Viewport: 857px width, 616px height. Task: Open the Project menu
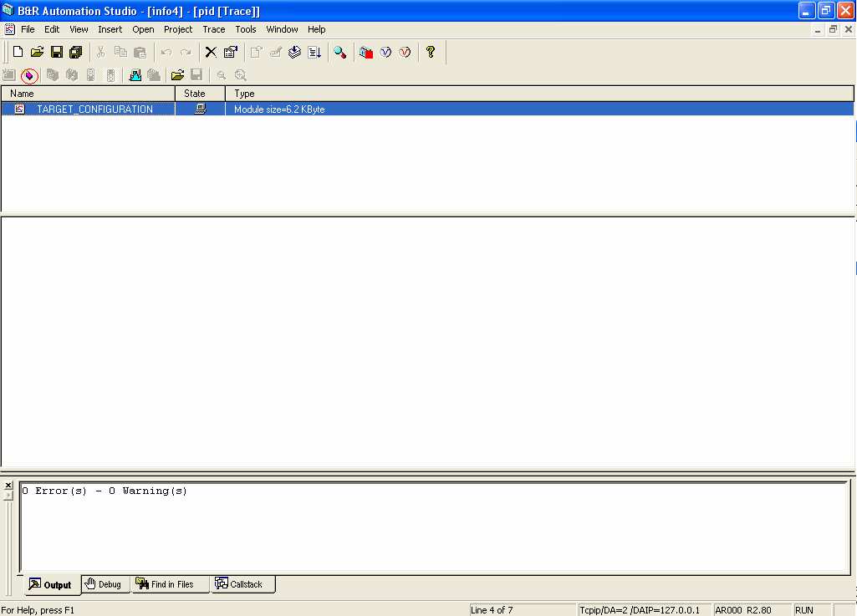178,29
